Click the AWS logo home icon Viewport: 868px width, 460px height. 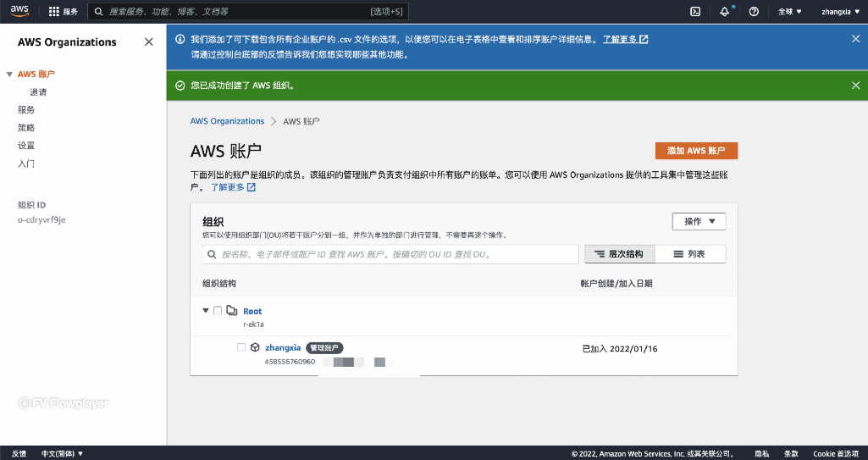pyautogui.click(x=19, y=11)
